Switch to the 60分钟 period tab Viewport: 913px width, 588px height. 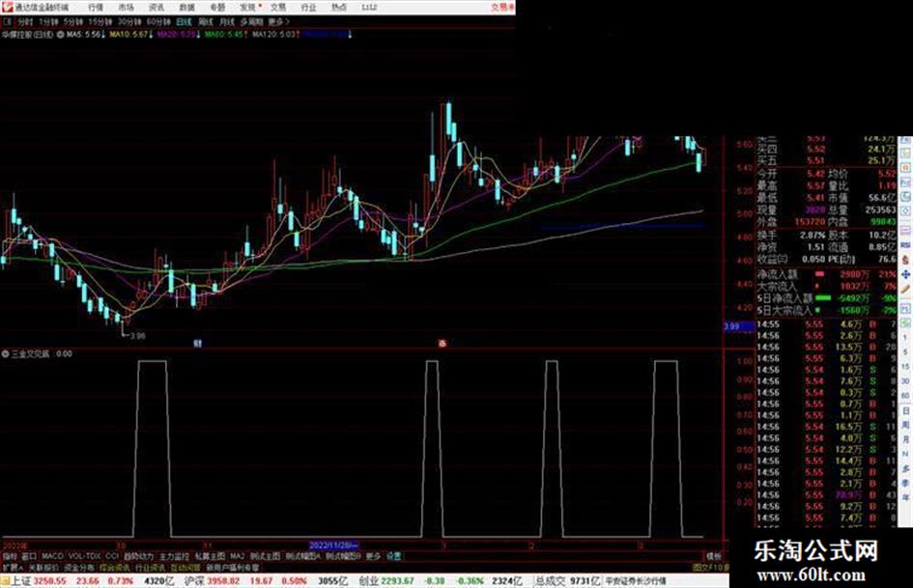pos(158,21)
